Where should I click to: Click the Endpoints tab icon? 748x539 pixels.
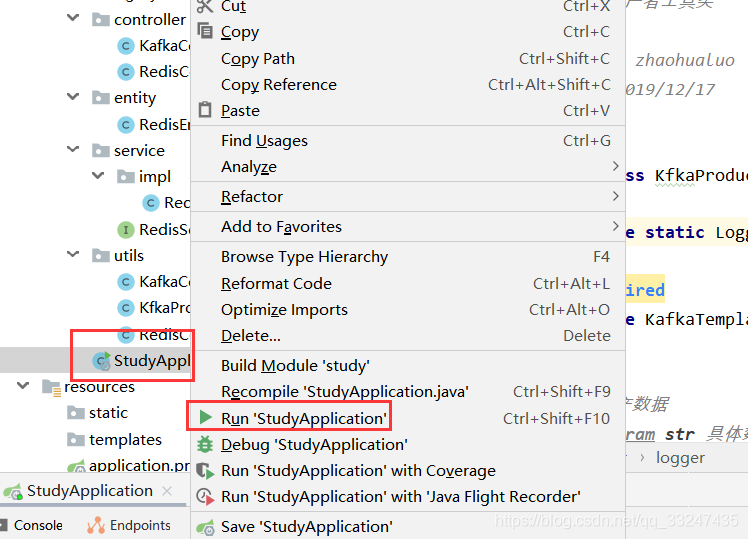click(96, 525)
